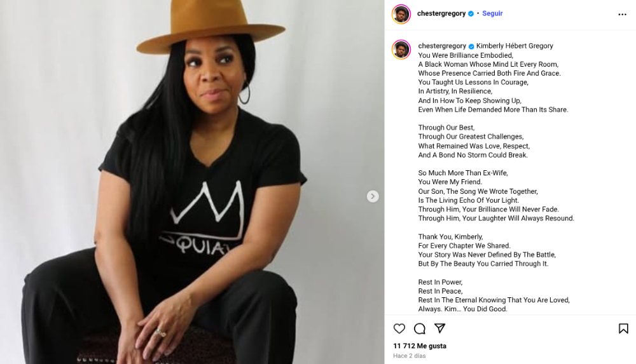Open more options three-dot menu
Screen dimensions: 636x364
tap(622, 15)
